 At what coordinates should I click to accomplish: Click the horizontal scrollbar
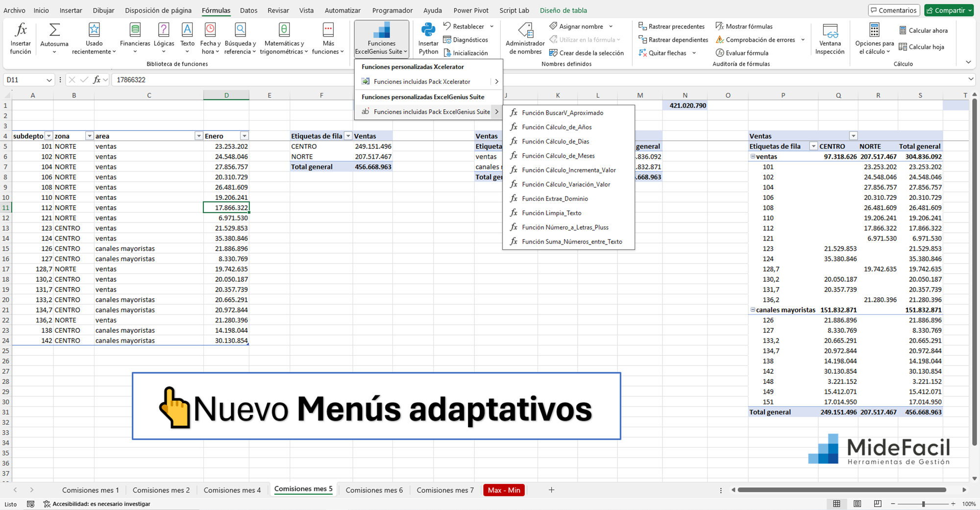(x=842, y=490)
